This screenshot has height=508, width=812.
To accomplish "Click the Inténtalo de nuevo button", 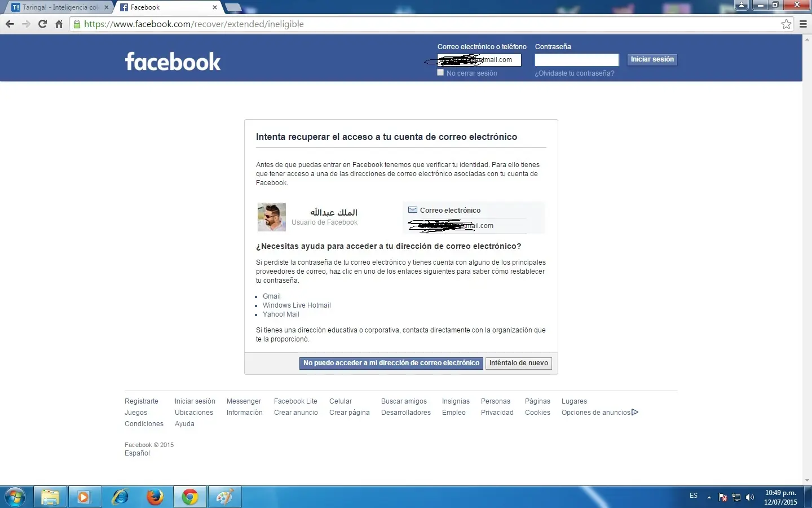I will click(519, 363).
